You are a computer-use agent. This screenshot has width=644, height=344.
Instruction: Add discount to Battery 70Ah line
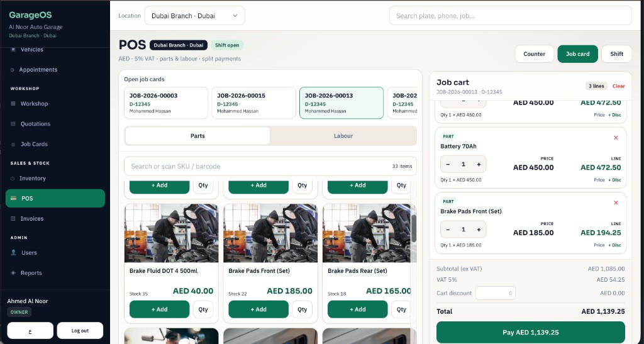(615, 180)
